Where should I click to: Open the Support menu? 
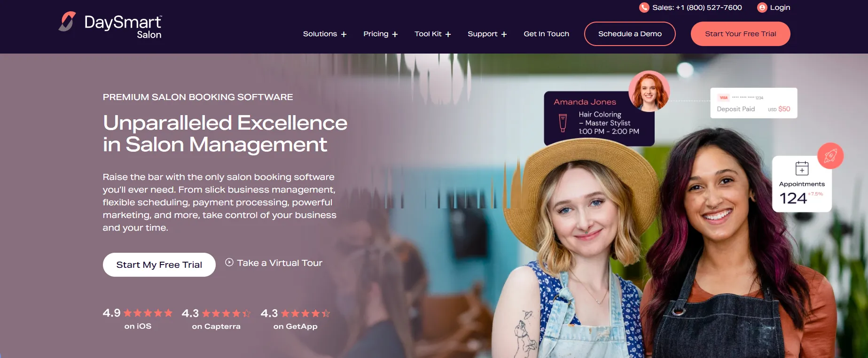tap(483, 34)
